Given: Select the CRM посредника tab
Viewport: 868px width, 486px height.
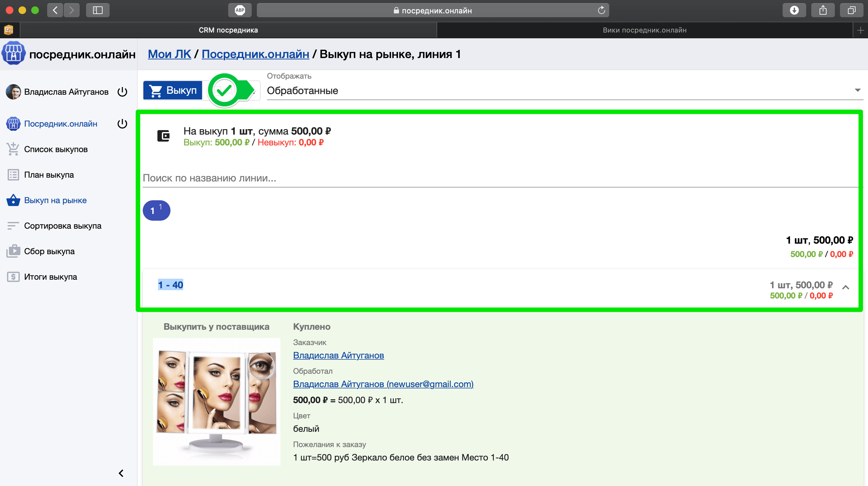Looking at the screenshot, I should 228,30.
